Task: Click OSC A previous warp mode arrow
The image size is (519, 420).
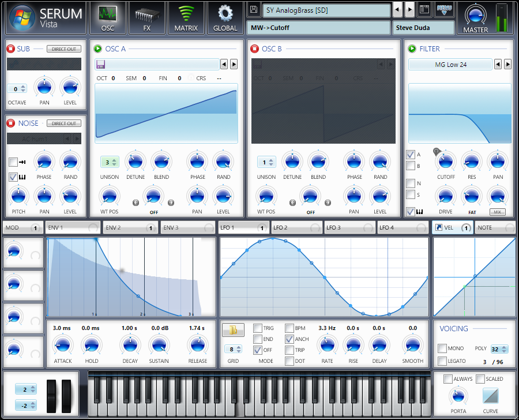Action: pyautogui.click(x=136, y=202)
